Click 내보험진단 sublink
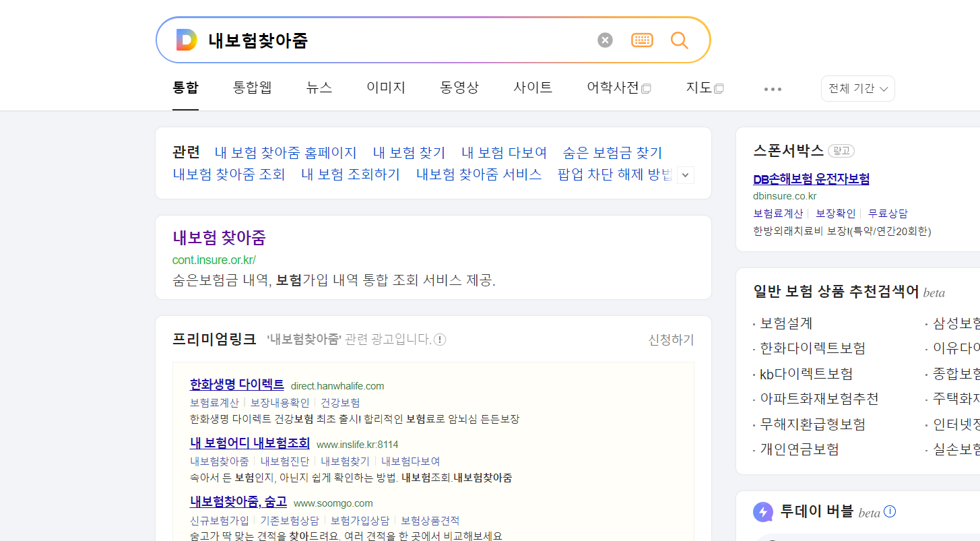980x541 pixels. coord(285,462)
